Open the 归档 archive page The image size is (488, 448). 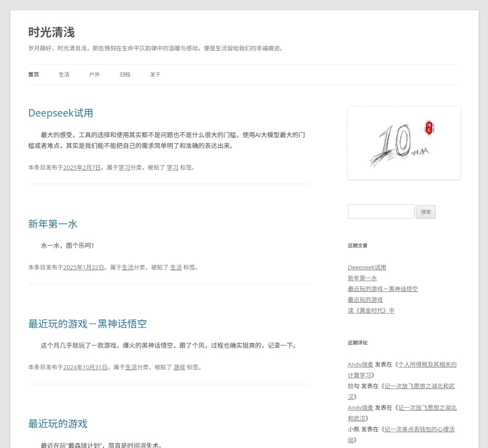125,74
